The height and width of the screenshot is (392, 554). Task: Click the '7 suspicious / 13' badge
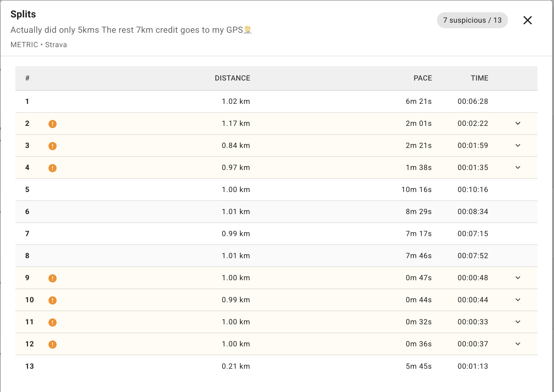[x=472, y=20]
